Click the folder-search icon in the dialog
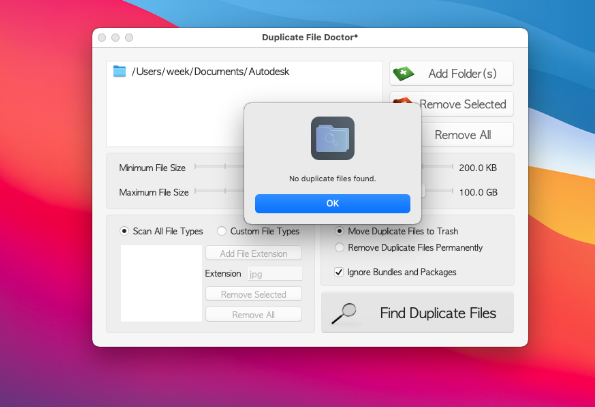This screenshot has width=595, height=407. [x=333, y=138]
